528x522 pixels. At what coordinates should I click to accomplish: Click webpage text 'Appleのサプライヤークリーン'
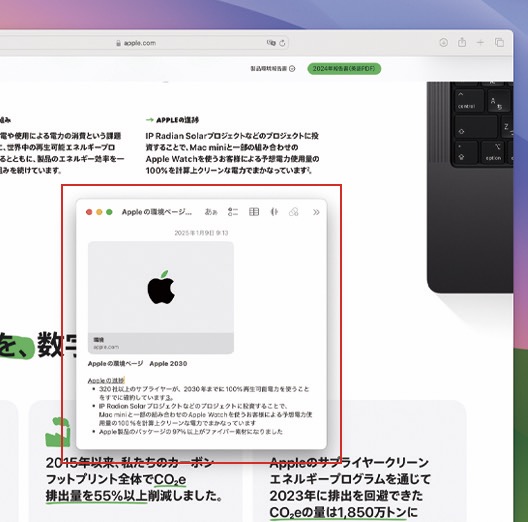click(349, 462)
